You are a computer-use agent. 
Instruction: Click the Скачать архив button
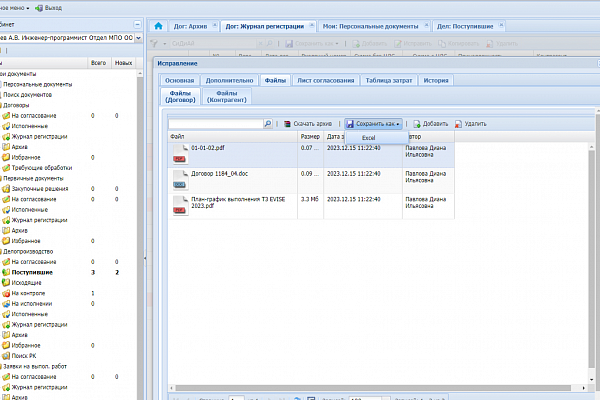pos(308,124)
